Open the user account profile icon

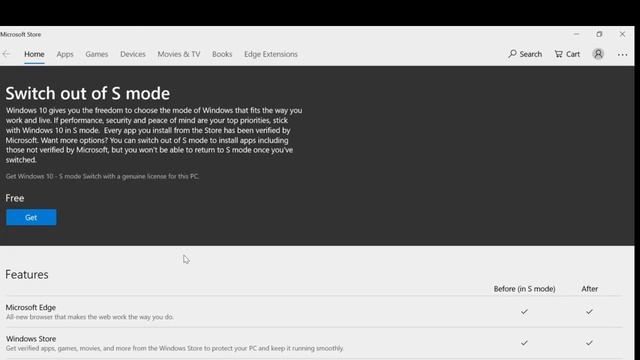coord(598,54)
